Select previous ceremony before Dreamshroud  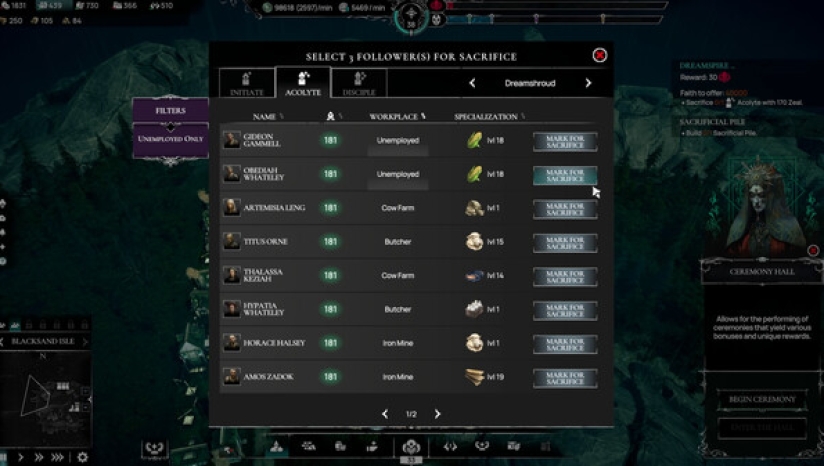472,83
